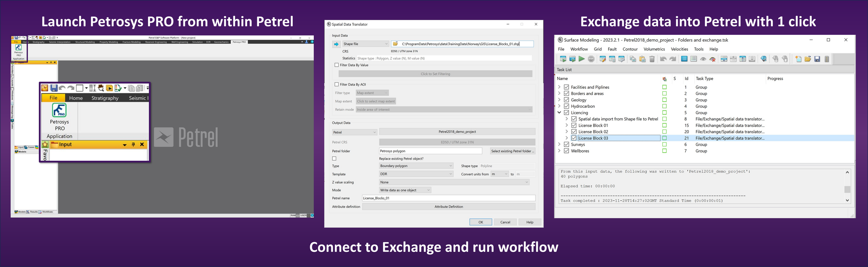The height and width of the screenshot is (267, 868).
Task: Expand the Hydrocarbon group in Task List
Action: (x=559, y=106)
